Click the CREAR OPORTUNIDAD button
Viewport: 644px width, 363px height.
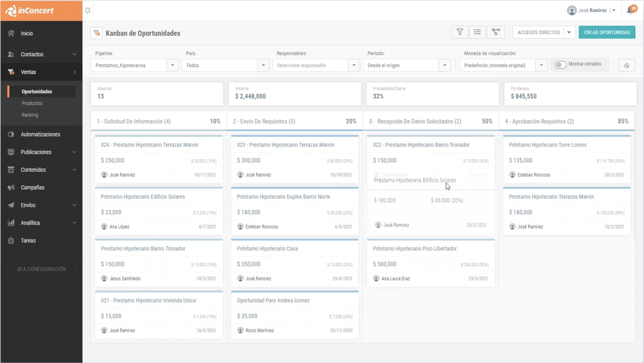point(607,32)
